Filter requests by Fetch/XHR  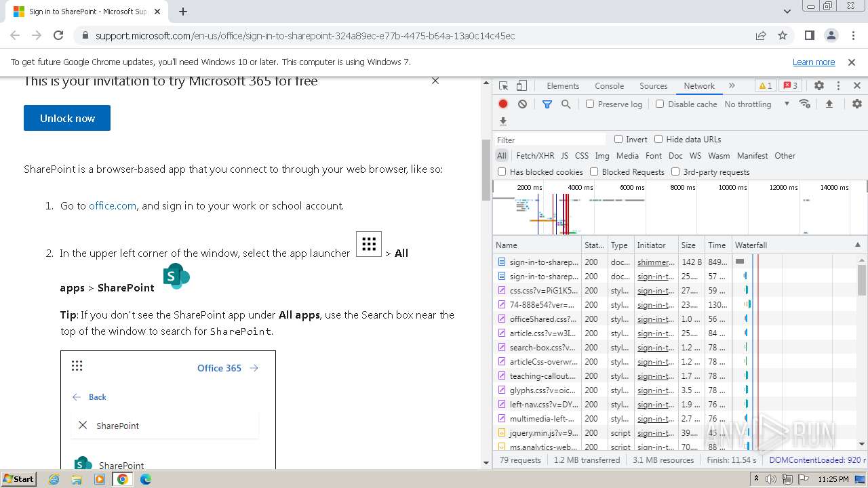pos(535,155)
